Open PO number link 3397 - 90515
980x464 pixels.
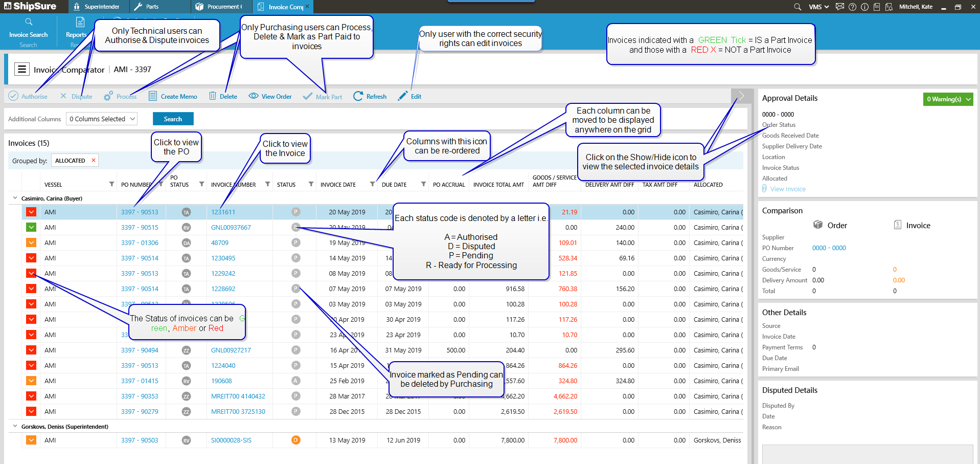(x=140, y=228)
